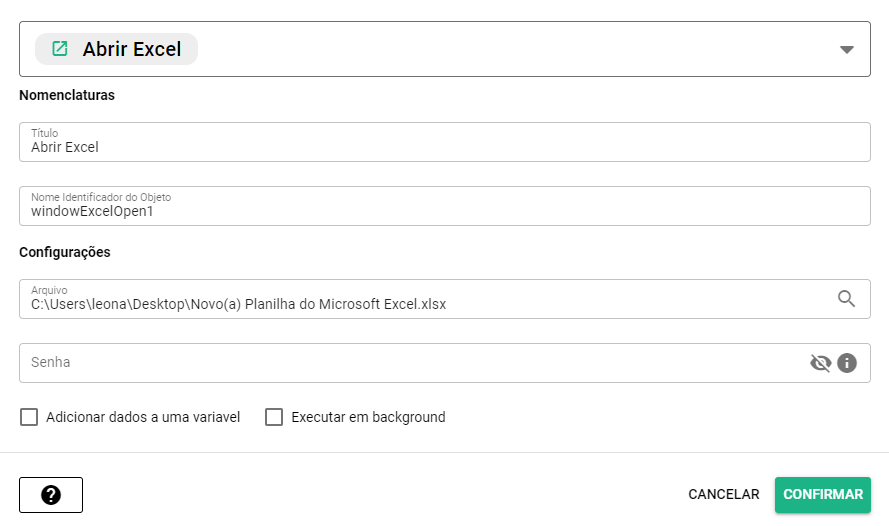Image resolution: width=889 pixels, height=526 pixels.
Task: Click the windowExcelOpen1 identifier text
Action: click(x=92, y=211)
